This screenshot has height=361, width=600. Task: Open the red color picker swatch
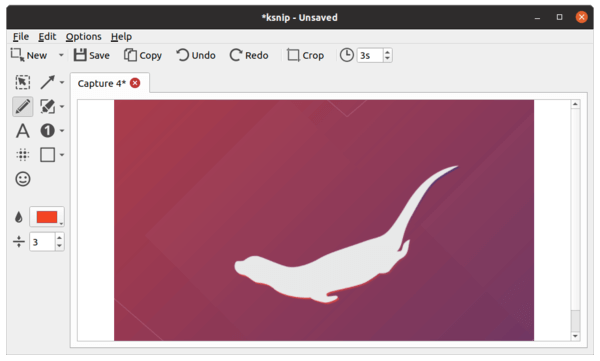pos(47,217)
